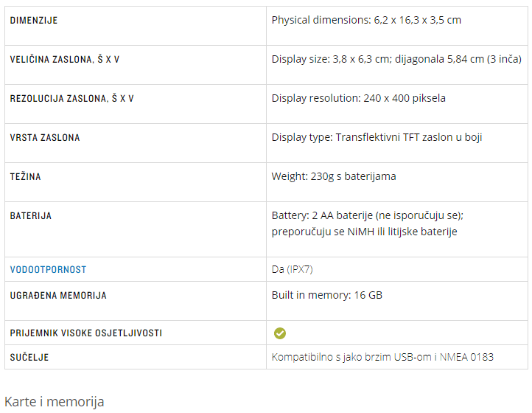Click the Karte i memorija heading

[55, 402]
